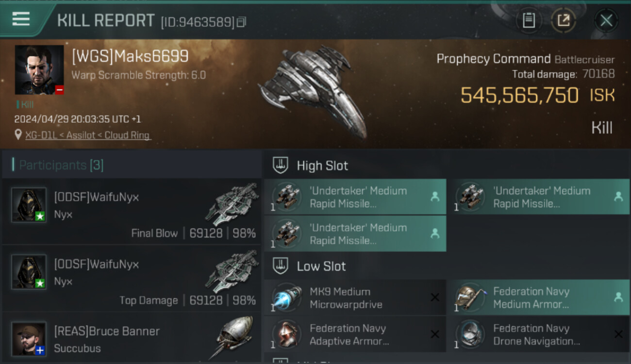Select Bruce Banner's pilot portrait

click(x=29, y=338)
